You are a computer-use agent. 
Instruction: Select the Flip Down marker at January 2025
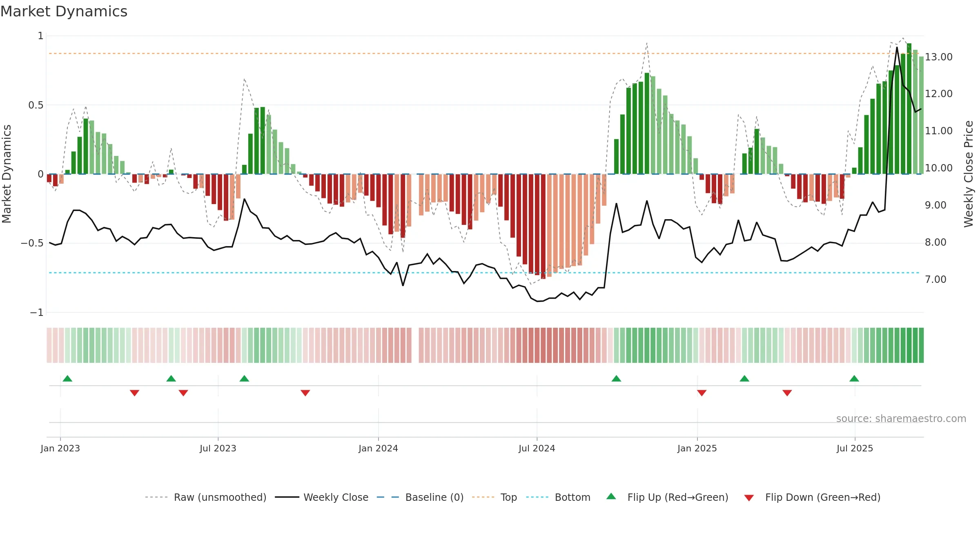click(702, 393)
